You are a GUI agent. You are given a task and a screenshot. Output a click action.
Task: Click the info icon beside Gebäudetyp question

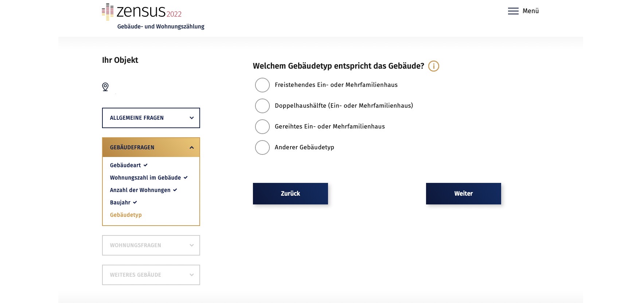coord(433,66)
